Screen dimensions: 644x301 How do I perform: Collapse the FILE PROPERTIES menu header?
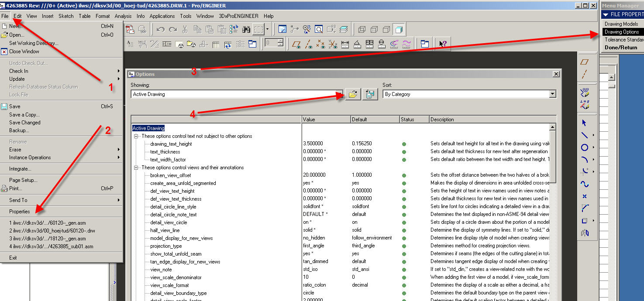point(606,14)
